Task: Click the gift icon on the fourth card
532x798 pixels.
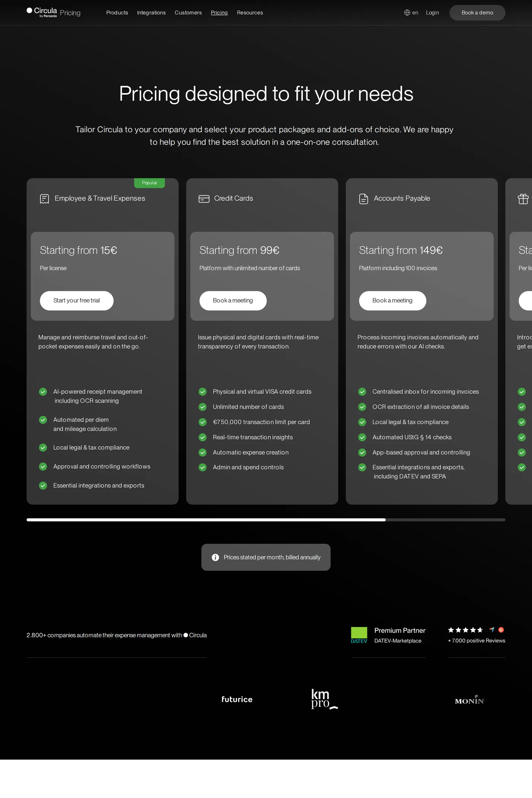Action: click(523, 199)
